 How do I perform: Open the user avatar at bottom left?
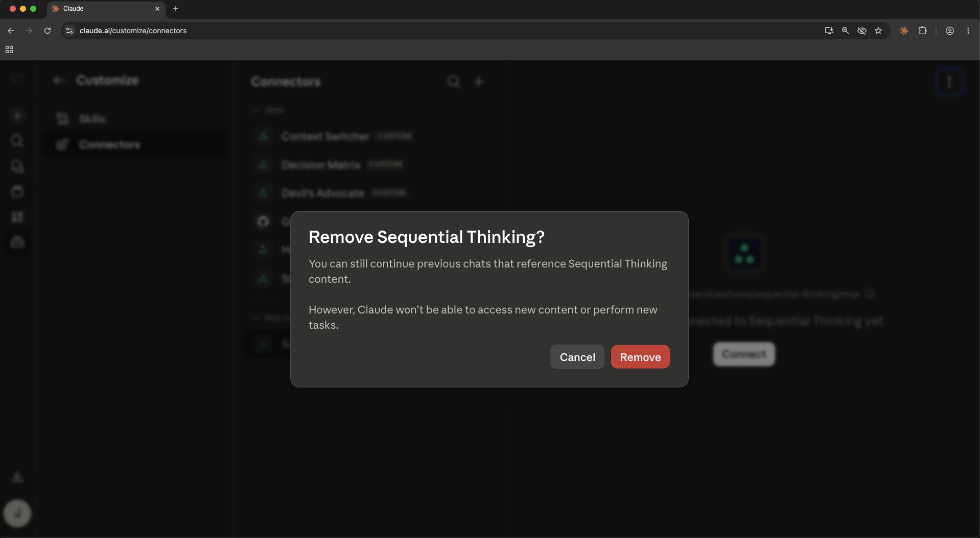[17, 513]
